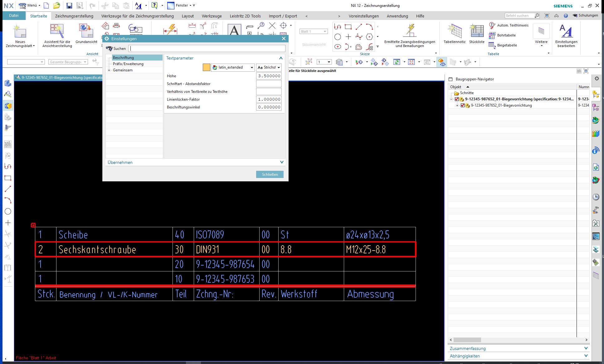Uncheck the top-level Biegevorrichtung specification checkbox
The height and width of the screenshot is (364, 604).
(457, 99)
